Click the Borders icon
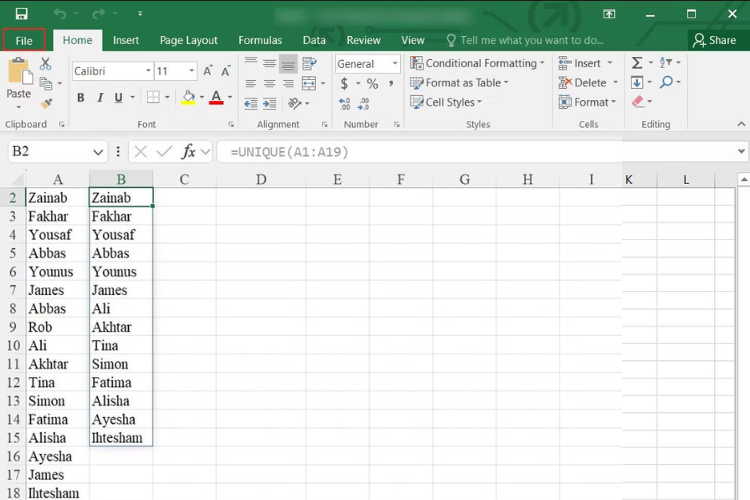750x500 pixels. tap(153, 97)
